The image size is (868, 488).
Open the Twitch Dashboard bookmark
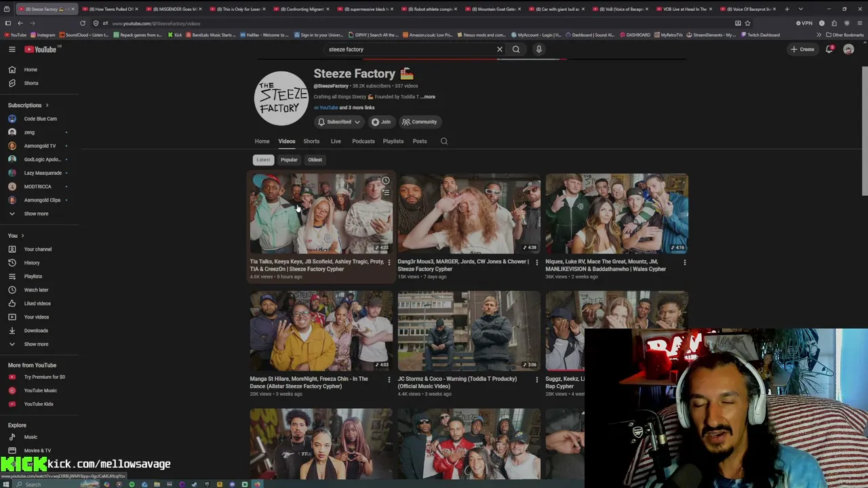760,35
